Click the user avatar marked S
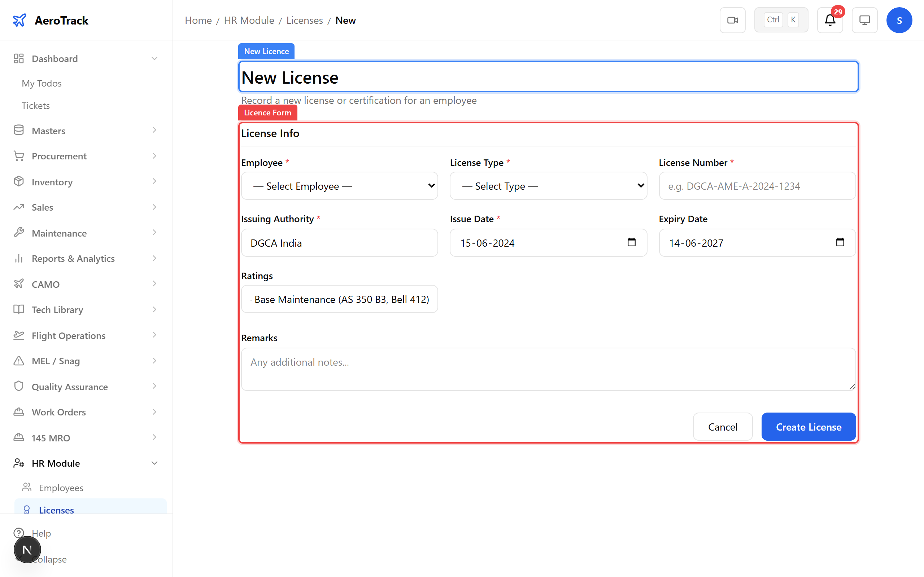 click(x=899, y=20)
